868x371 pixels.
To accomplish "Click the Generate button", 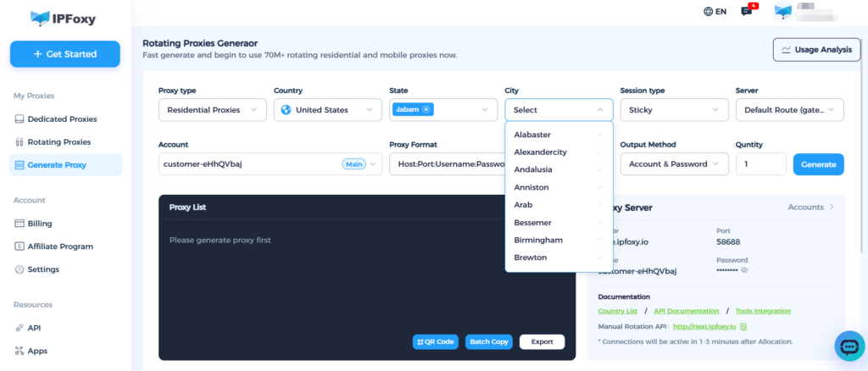I will [818, 164].
